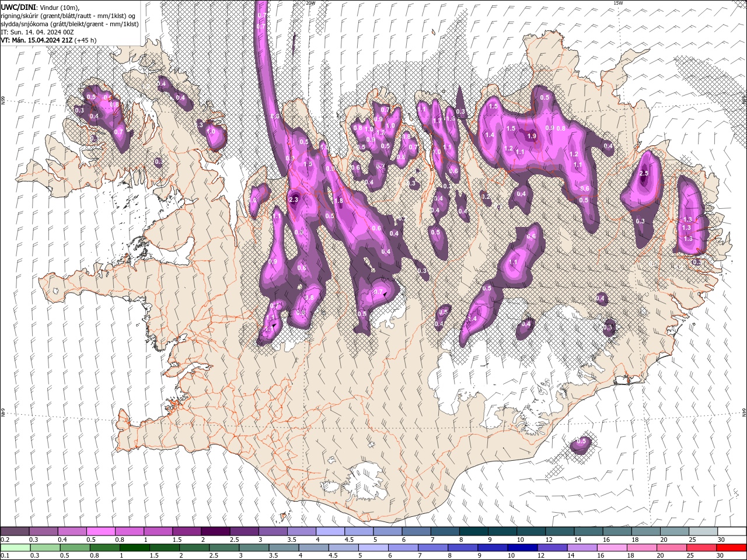Click the VT: Mán. 15.04.2024 21Z (+45 h) line

pyautogui.click(x=48, y=40)
